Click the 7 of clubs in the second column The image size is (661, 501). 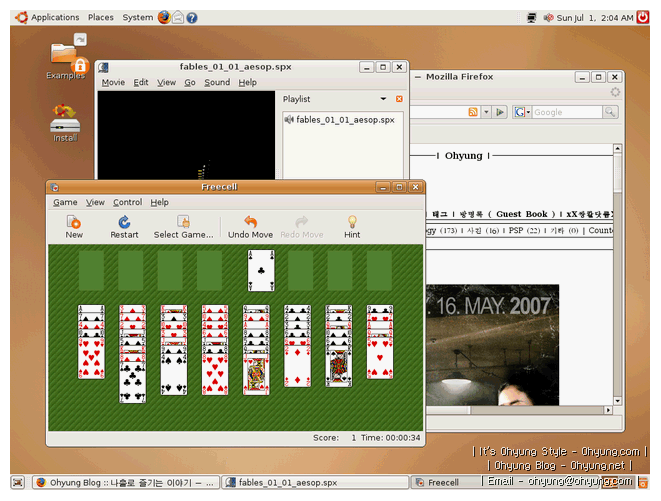click(x=132, y=382)
